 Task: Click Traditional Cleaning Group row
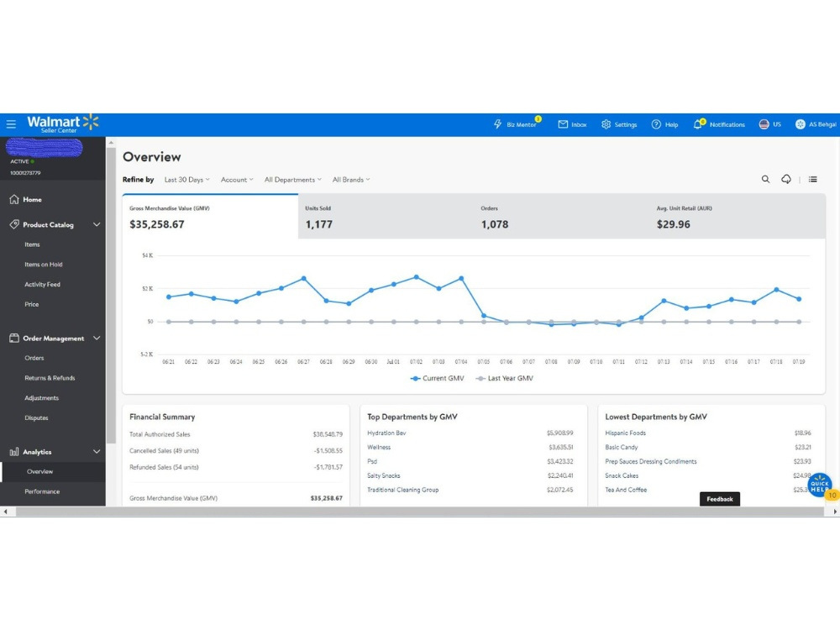pos(470,490)
